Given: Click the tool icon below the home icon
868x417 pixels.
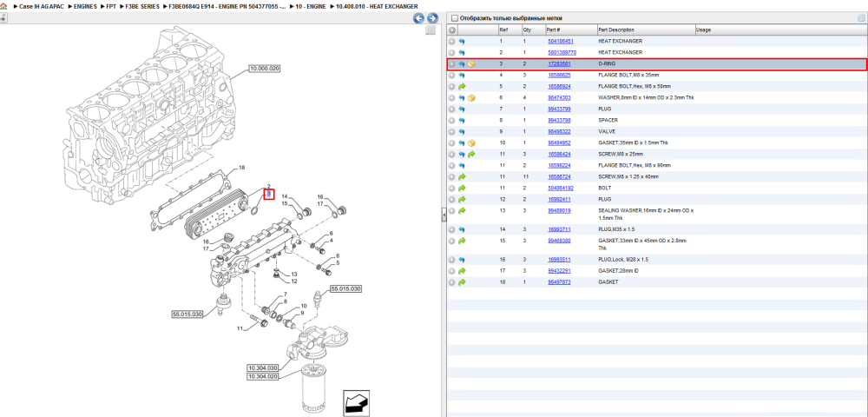Looking at the screenshot, I should point(3,18).
